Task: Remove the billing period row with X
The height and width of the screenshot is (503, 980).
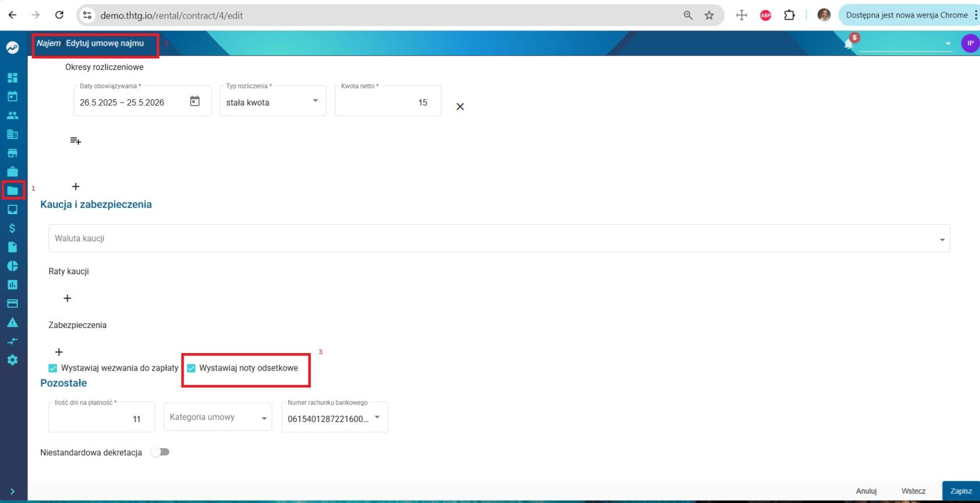Action: (x=460, y=106)
